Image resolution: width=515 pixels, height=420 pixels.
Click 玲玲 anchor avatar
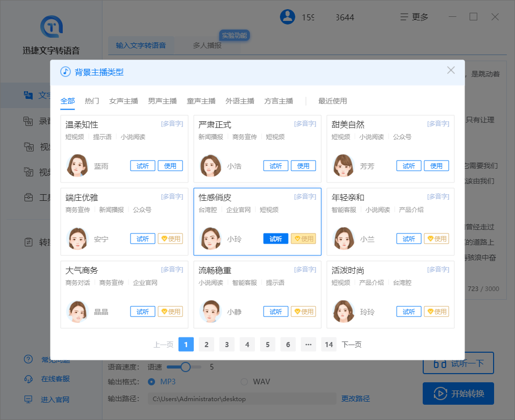[x=344, y=311]
